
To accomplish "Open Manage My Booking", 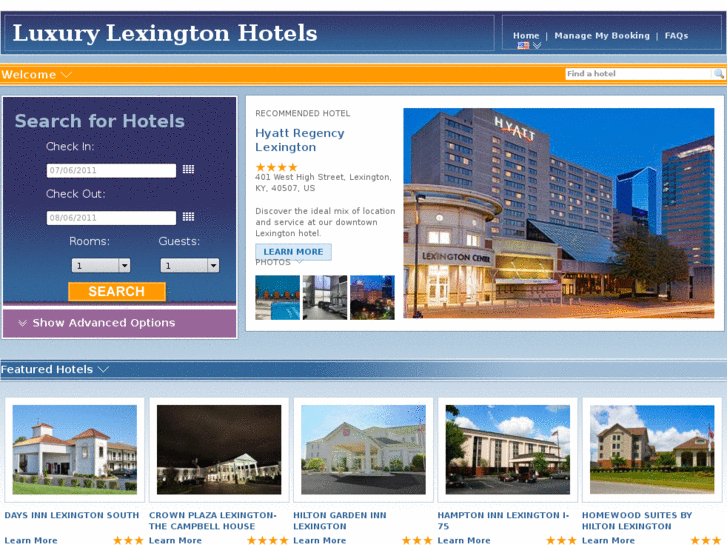I will click(x=602, y=36).
